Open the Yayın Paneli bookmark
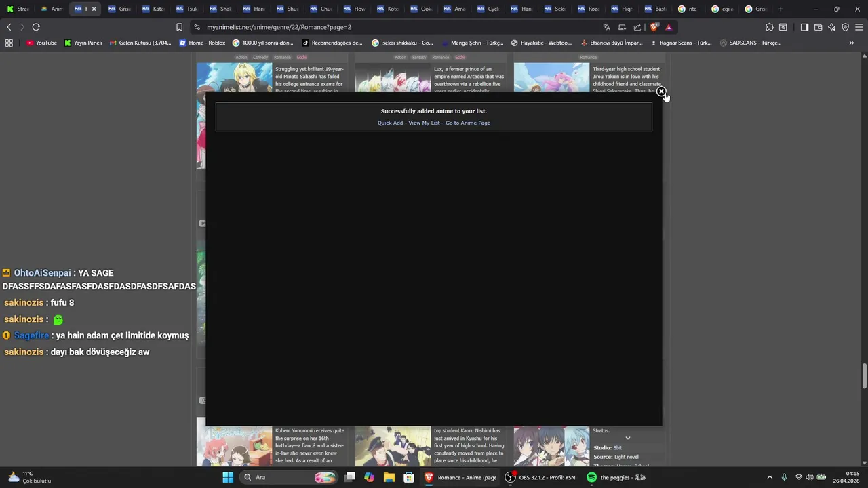Viewport: 868px width, 488px height. point(83,43)
